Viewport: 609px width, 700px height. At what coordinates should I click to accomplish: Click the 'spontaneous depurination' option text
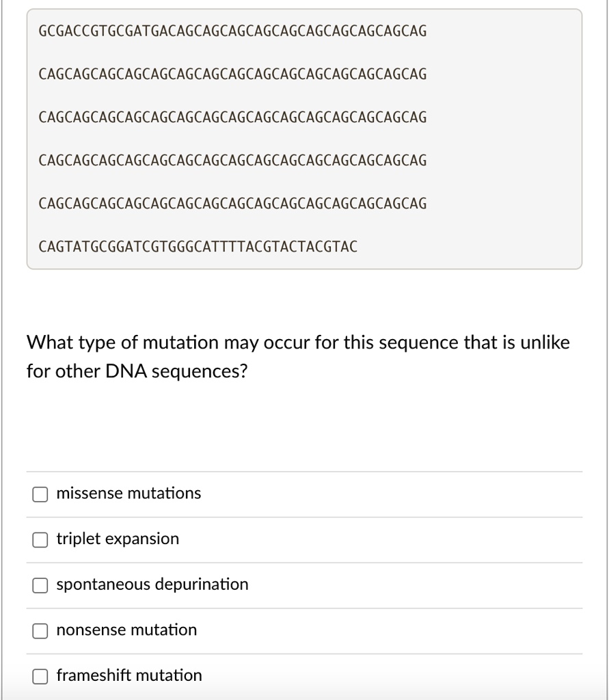[x=152, y=584]
